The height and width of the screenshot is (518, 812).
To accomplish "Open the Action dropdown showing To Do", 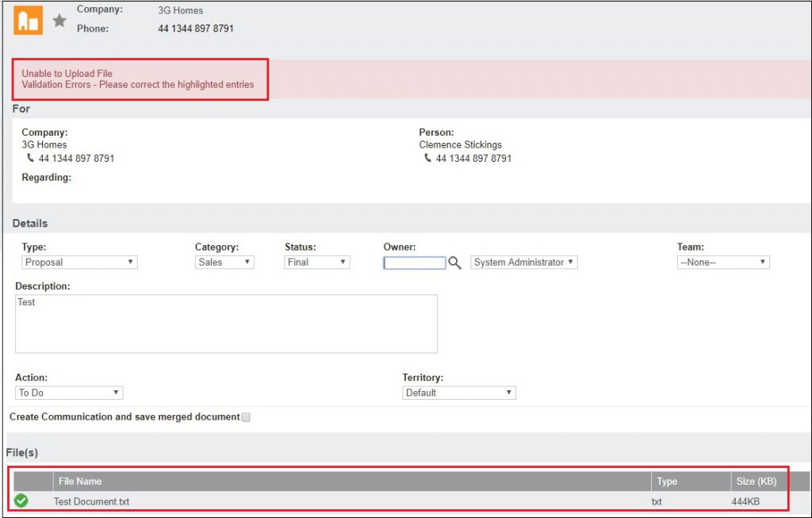I will 115,392.
